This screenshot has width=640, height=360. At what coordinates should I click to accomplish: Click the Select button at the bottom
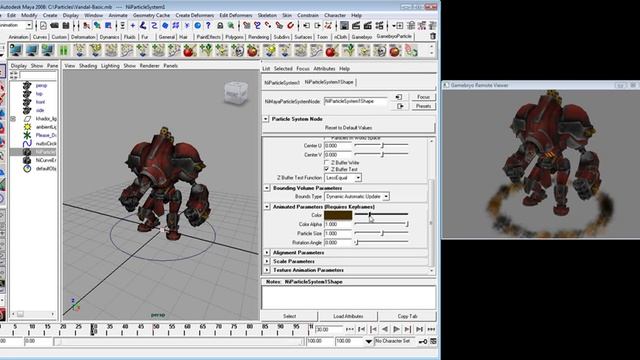tap(289, 316)
